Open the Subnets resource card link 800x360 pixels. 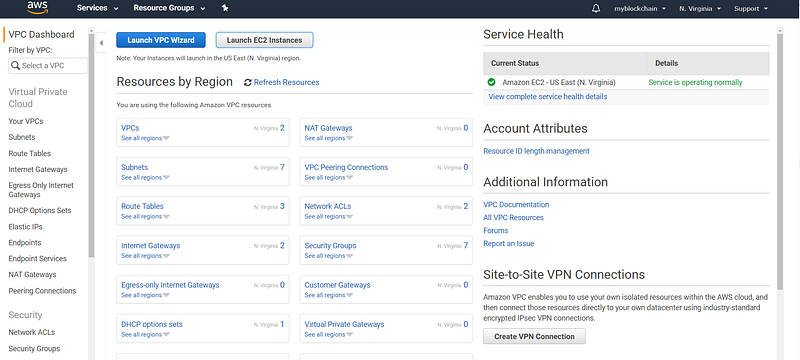coord(135,167)
